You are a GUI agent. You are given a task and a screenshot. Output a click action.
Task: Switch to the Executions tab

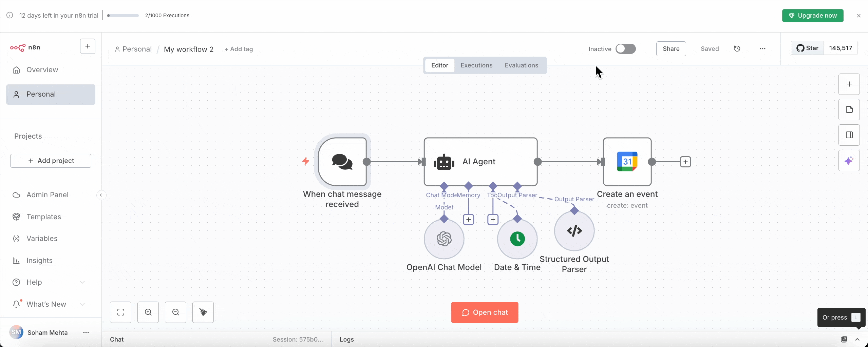coord(476,65)
